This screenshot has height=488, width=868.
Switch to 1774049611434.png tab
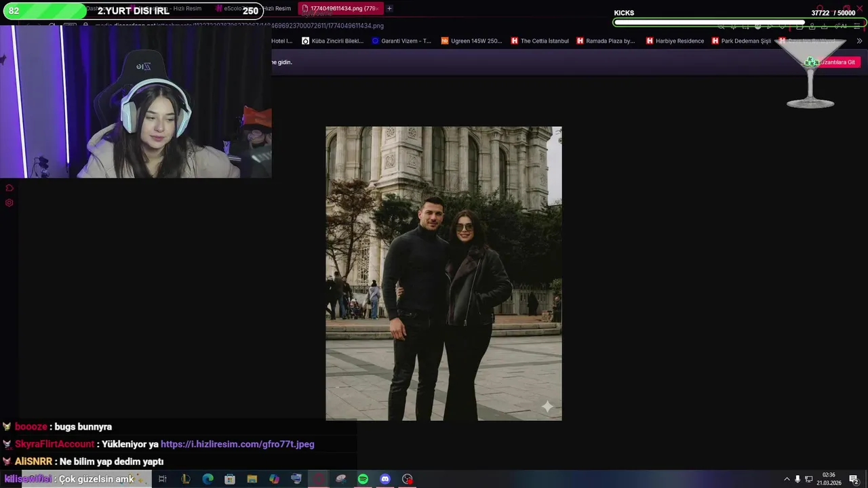point(340,8)
